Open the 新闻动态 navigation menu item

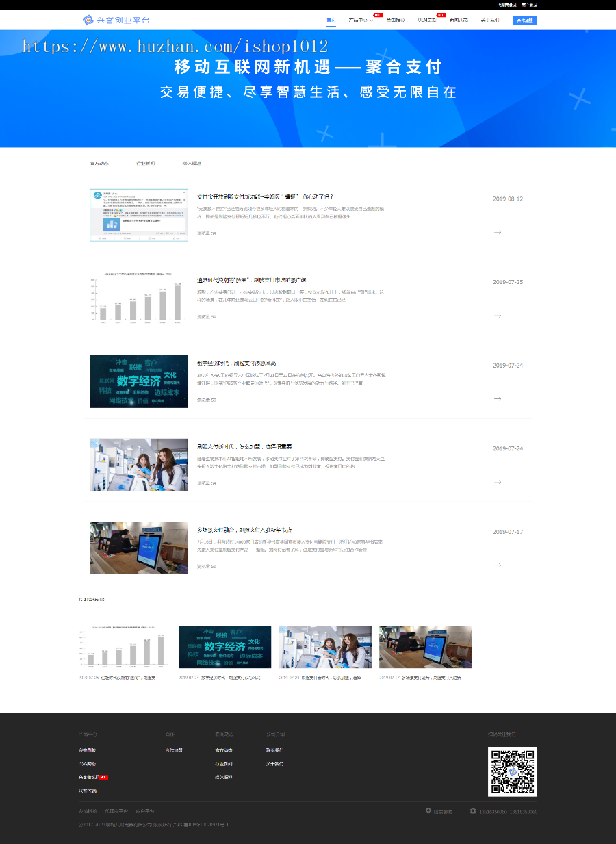[459, 20]
